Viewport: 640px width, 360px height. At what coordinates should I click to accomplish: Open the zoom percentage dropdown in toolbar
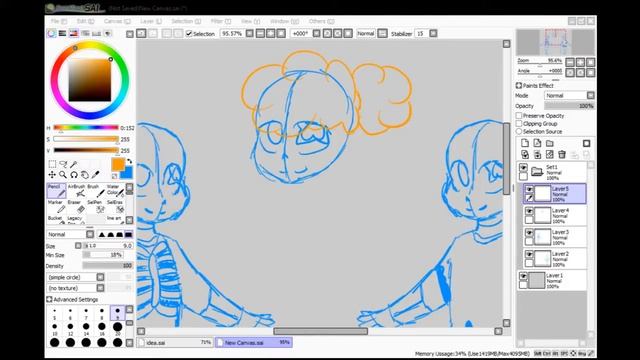click(x=250, y=33)
